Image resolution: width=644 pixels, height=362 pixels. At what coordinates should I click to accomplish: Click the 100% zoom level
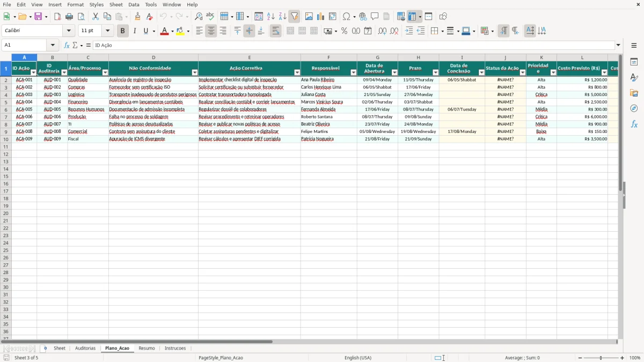pos(635,358)
